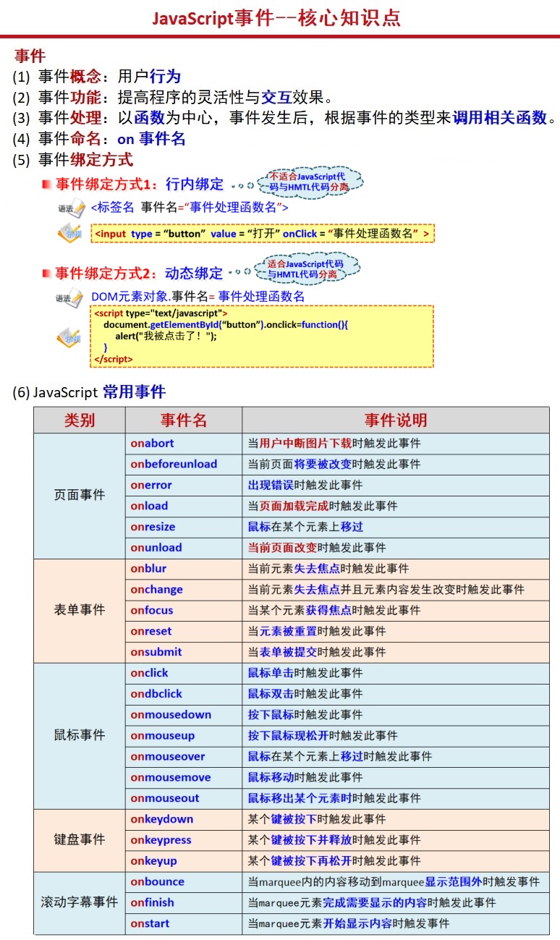The width and height of the screenshot is (560, 940).
Task: Click the onmouseout event name
Action: pyautogui.click(x=165, y=798)
